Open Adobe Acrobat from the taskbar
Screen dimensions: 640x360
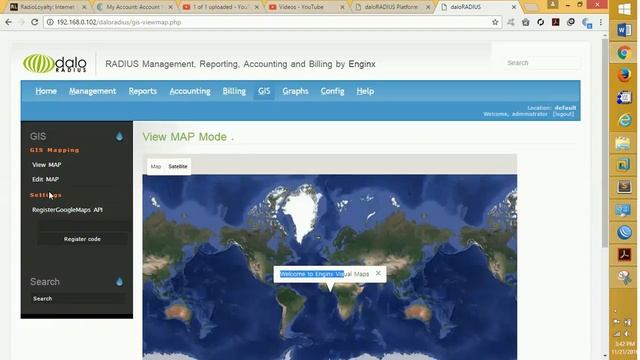click(x=624, y=255)
